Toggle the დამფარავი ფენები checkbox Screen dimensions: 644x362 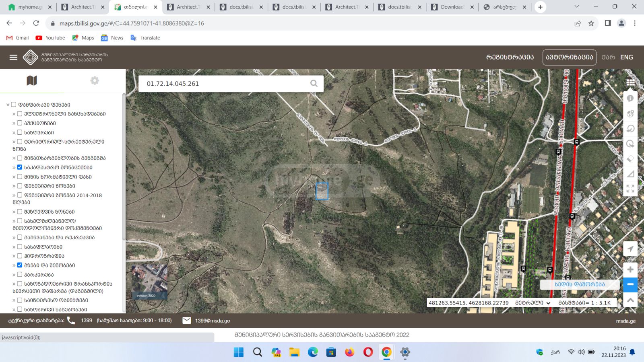pyautogui.click(x=13, y=105)
